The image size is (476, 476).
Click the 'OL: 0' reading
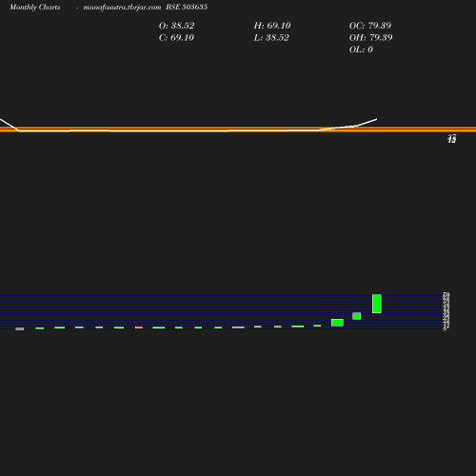coord(361,50)
